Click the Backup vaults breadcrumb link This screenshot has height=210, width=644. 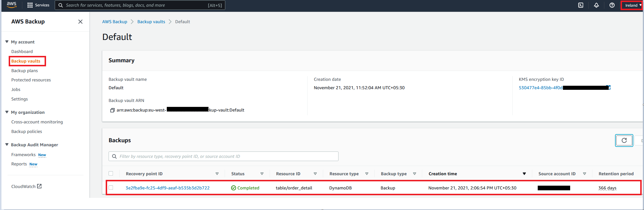151,22
